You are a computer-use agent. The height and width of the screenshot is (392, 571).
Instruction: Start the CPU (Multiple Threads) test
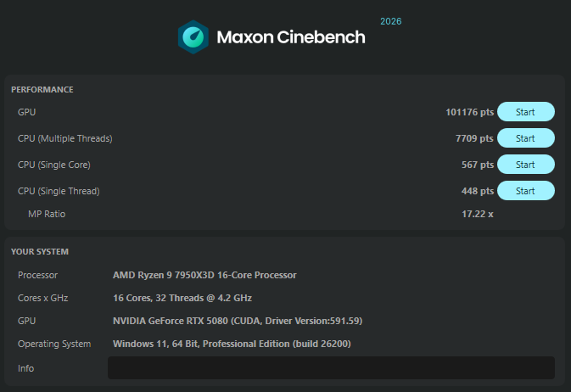(x=525, y=138)
